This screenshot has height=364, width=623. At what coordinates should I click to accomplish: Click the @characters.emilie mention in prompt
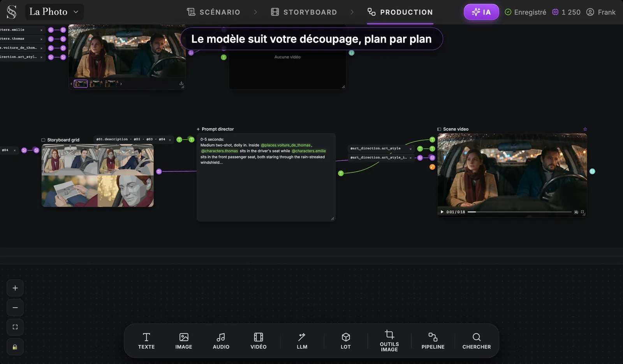coord(309,151)
